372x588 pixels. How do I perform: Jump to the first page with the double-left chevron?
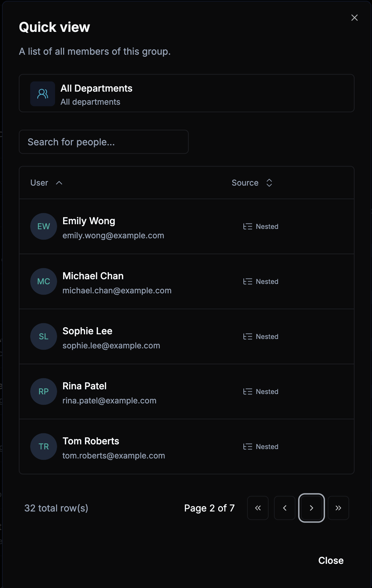click(258, 508)
